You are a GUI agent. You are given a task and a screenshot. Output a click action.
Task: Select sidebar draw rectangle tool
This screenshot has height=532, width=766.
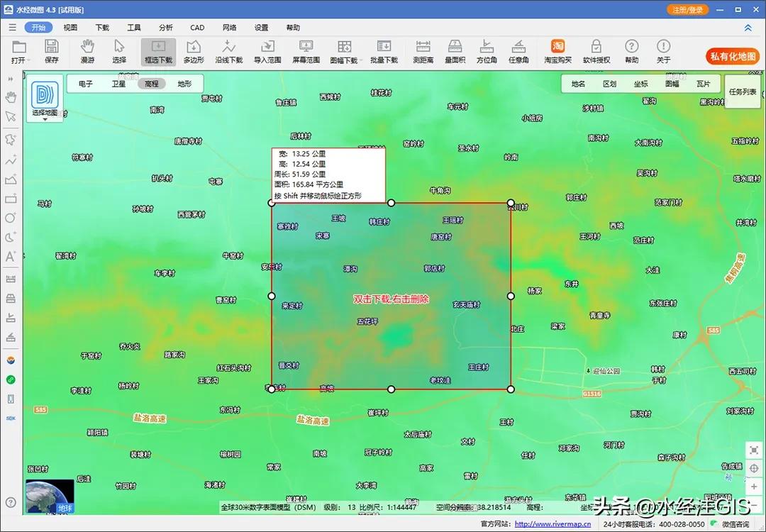click(11, 199)
